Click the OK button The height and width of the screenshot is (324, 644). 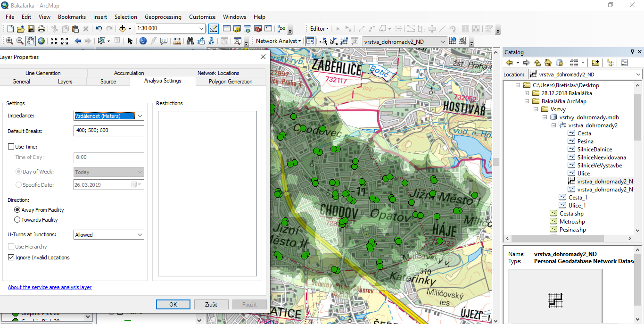(173, 304)
